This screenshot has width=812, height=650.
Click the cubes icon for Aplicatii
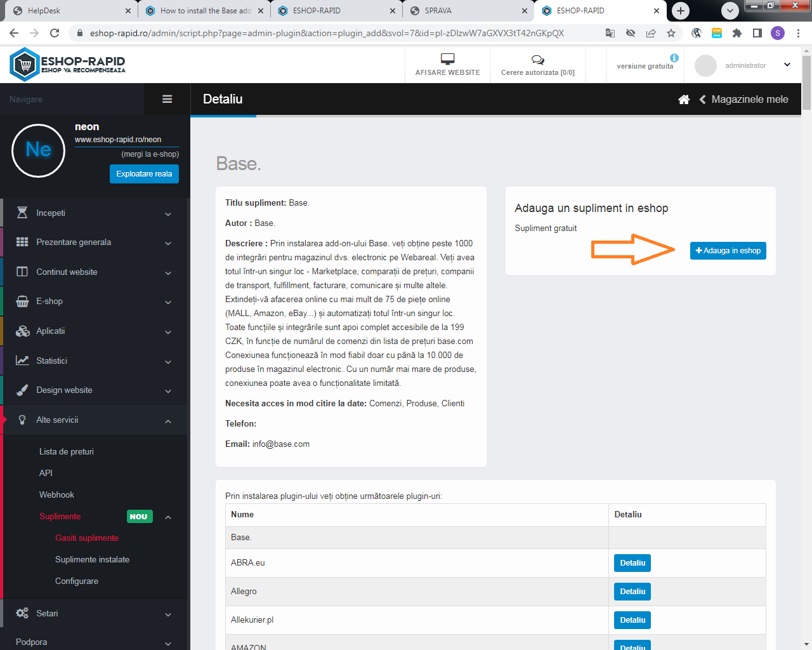(x=23, y=331)
